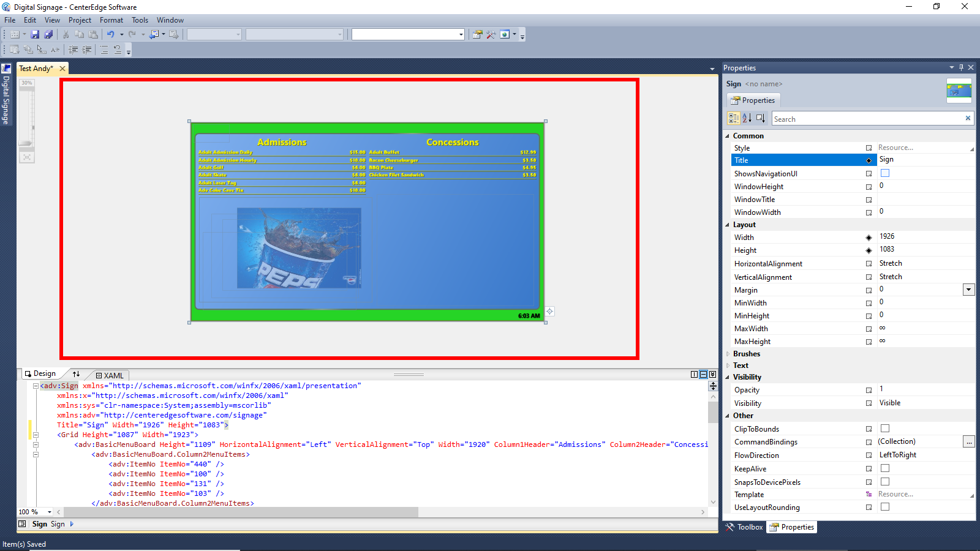Clear the property search with the X icon
This screenshot has height=551, width=980.
point(968,118)
